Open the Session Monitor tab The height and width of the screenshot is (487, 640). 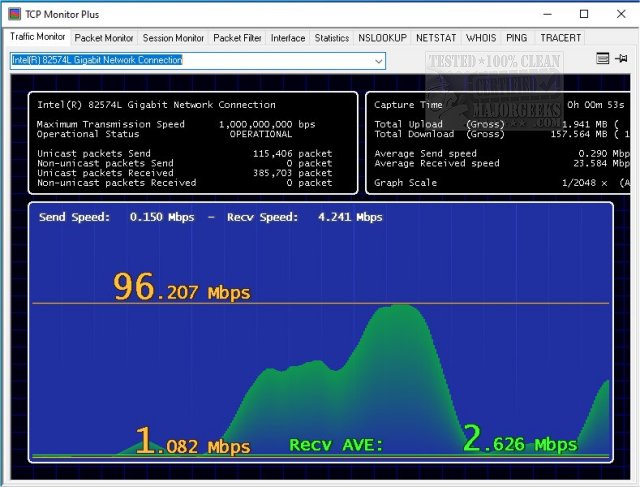[x=173, y=38]
